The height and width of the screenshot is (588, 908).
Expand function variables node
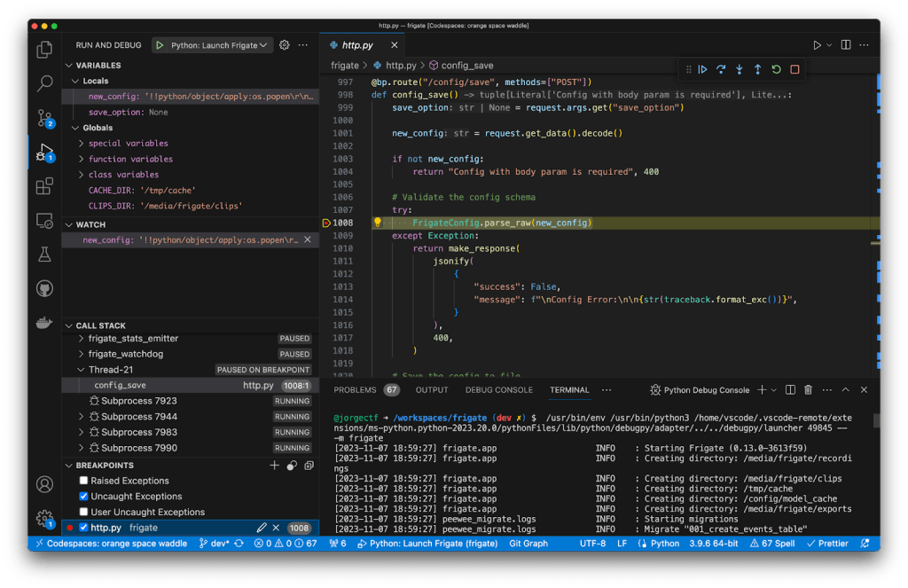click(x=81, y=160)
